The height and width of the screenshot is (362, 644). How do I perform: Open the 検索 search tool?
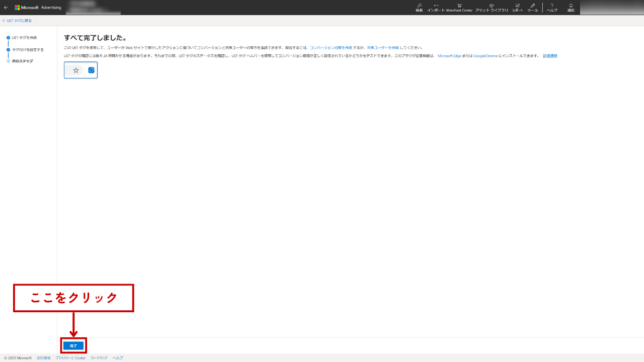(419, 8)
